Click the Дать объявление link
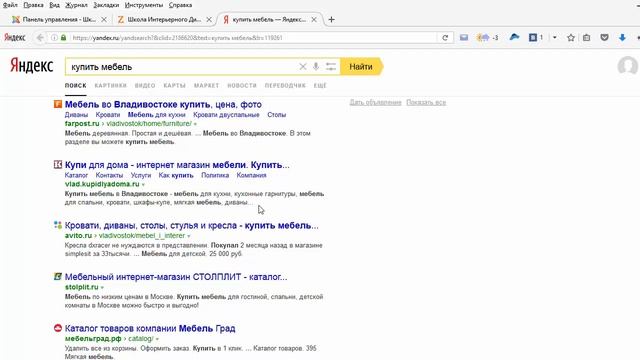This screenshot has height=360, width=640. coord(376,102)
